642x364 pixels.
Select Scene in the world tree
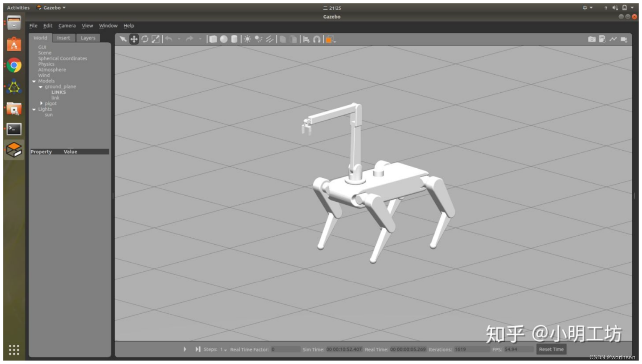(x=45, y=53)
